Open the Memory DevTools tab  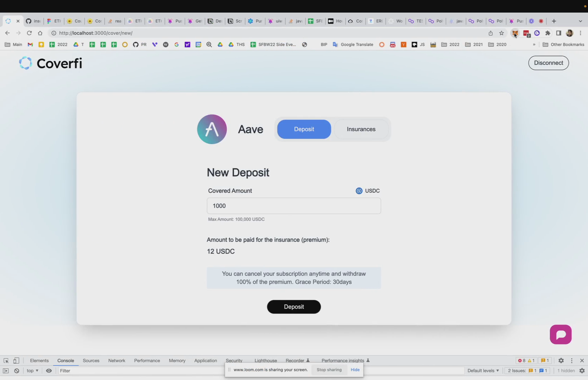177,360
